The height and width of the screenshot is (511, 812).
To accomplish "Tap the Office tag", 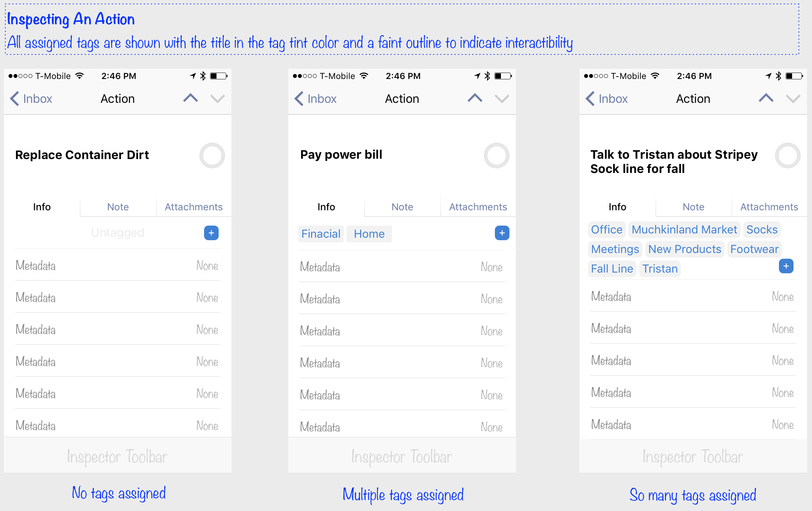I will [607, 230].
